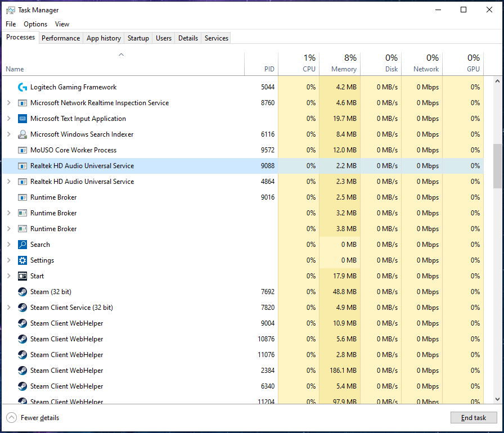Screen dimensions: 504x433
Task: Expand the Search process group
Action: coord(9,245)
